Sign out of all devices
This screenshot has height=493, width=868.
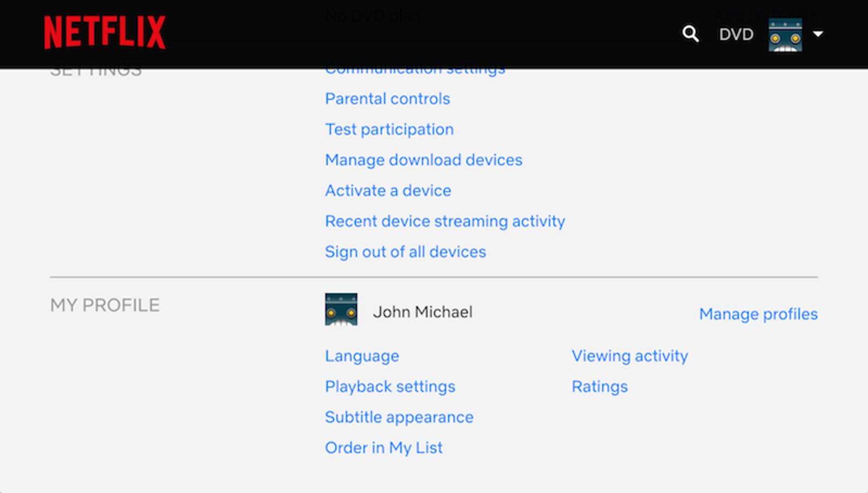(405, 251)
